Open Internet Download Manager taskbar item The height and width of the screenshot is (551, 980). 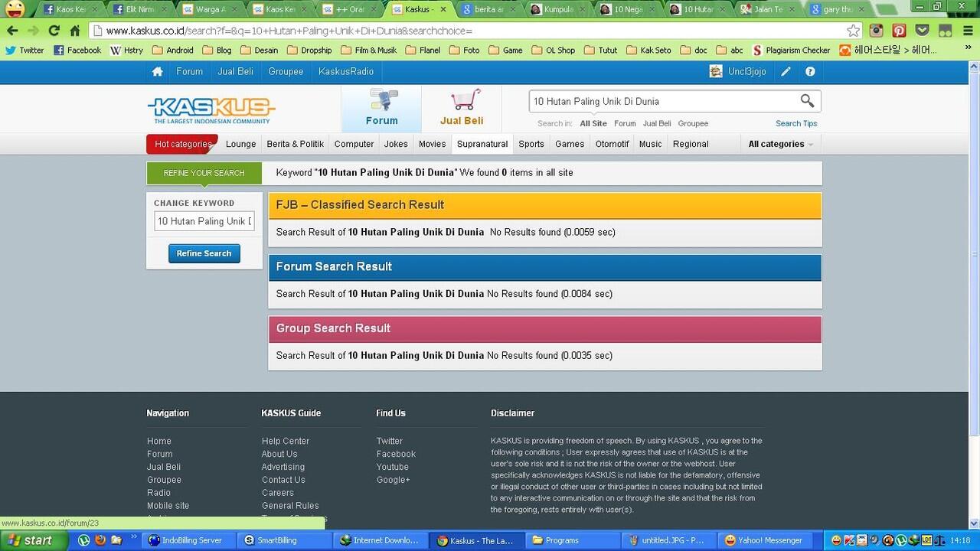380,540
